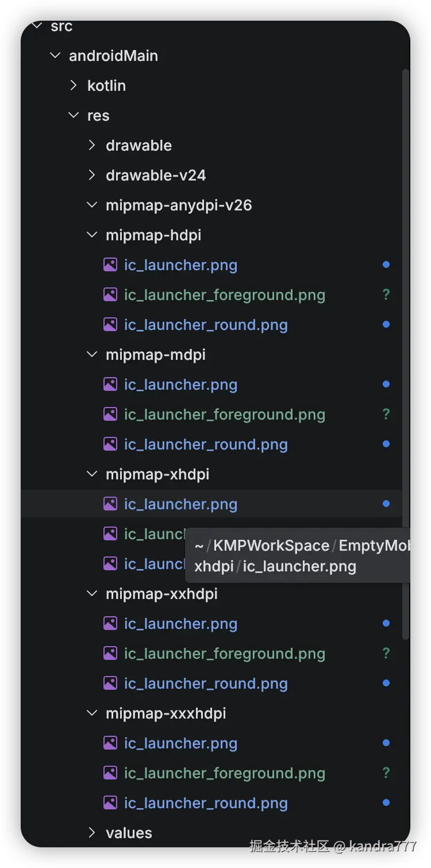Screen dimensions: 431x868
Task: Collapse the mipmap-xxhdpi folder chevron
Action: [92, 594]
